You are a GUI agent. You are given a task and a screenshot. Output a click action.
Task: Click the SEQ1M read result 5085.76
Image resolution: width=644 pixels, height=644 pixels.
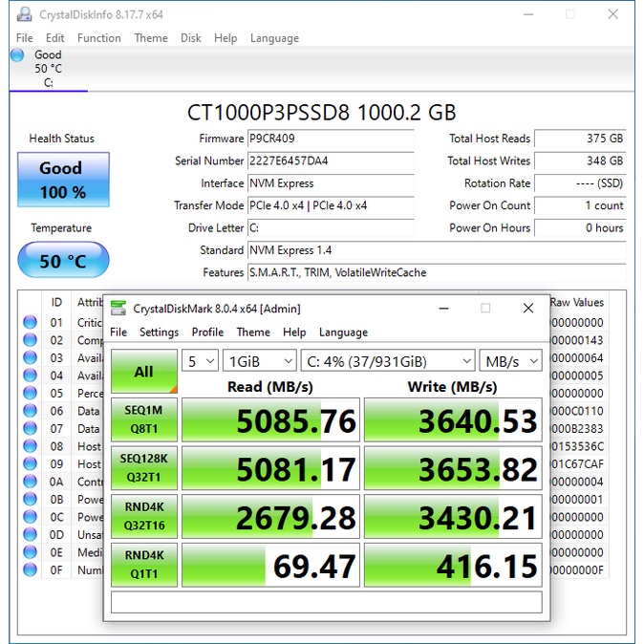click(270, 419)
